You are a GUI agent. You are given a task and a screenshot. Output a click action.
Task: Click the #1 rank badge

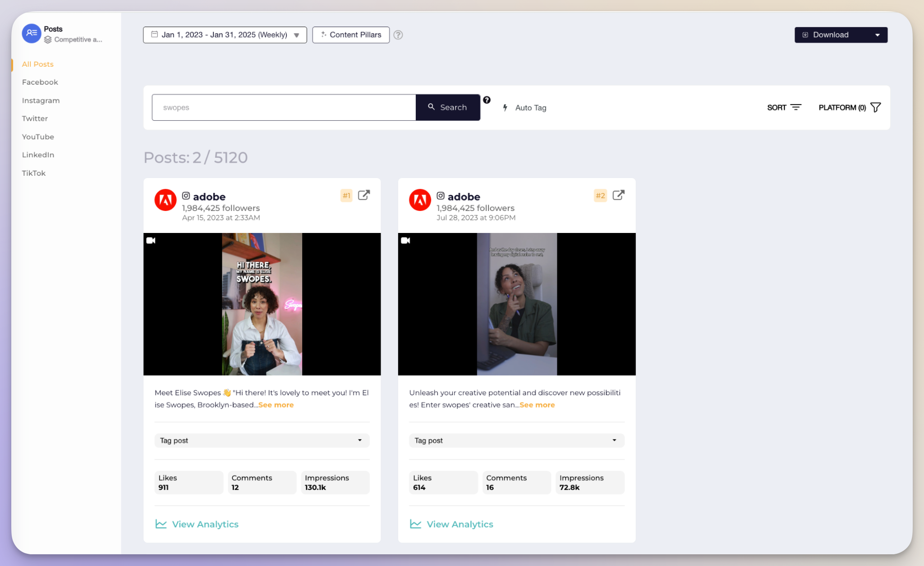346,196
